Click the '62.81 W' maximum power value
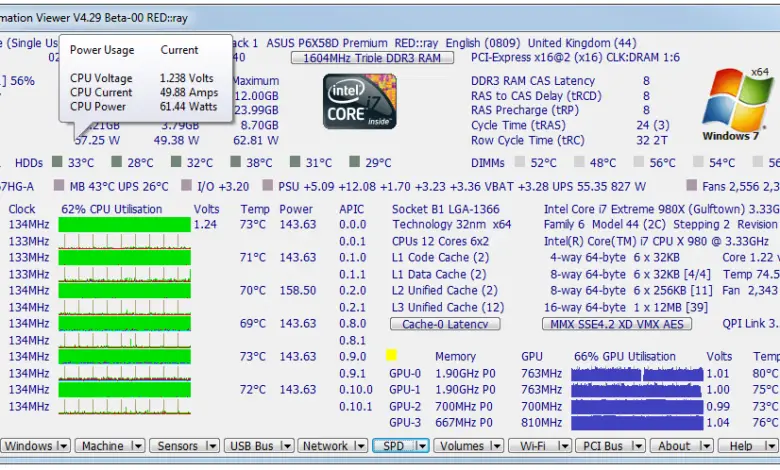Image resolution: width=780 pixels, height=470 pixels. point(256,140)
